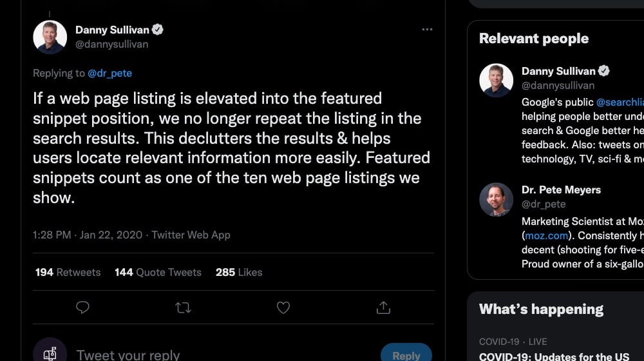Open the tweet's three-dot more menu
This screenshot has width=644, height=361.
pos(427,30)
